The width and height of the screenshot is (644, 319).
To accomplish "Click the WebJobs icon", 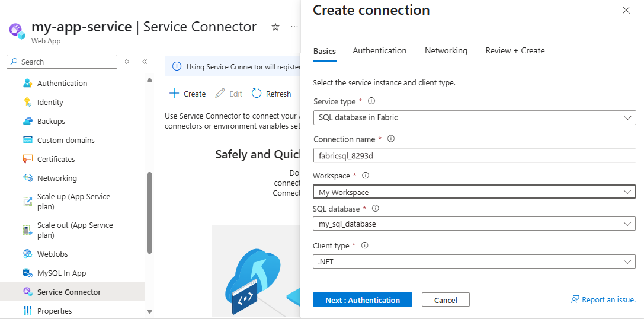I will (x=27, y=254).
